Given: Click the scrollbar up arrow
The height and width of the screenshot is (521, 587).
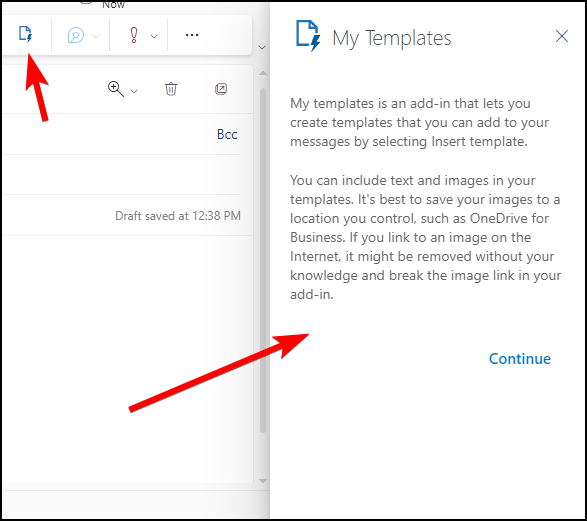Looking at the screenshot, I should 263,73.
